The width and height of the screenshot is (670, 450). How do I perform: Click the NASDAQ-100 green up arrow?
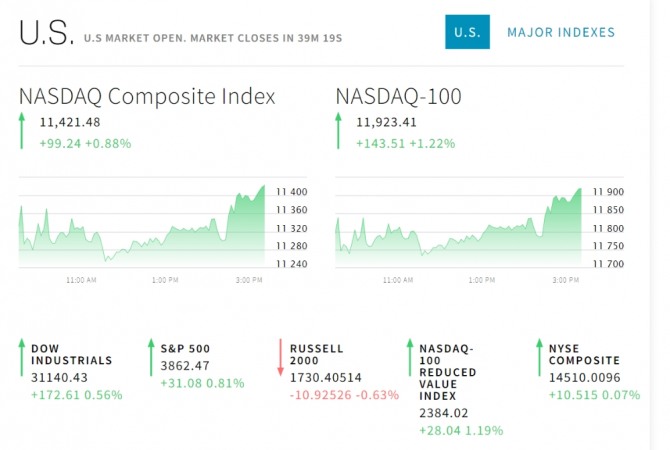pos(339,132)
